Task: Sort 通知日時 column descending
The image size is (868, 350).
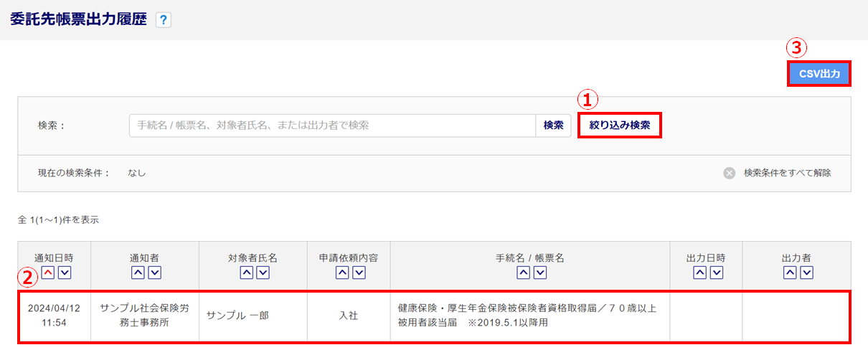Action: tap(65, 273)
